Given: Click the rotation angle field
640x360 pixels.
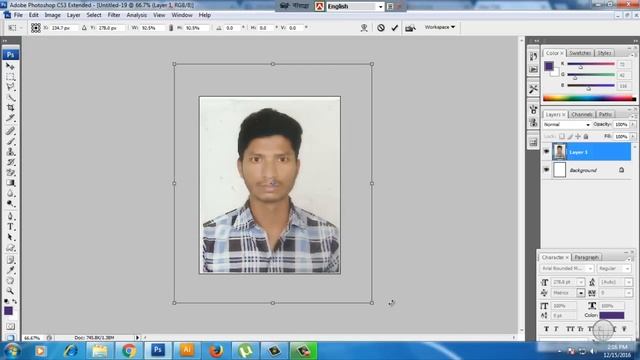Looking at the screenshot, I should [x=233, y=28].
